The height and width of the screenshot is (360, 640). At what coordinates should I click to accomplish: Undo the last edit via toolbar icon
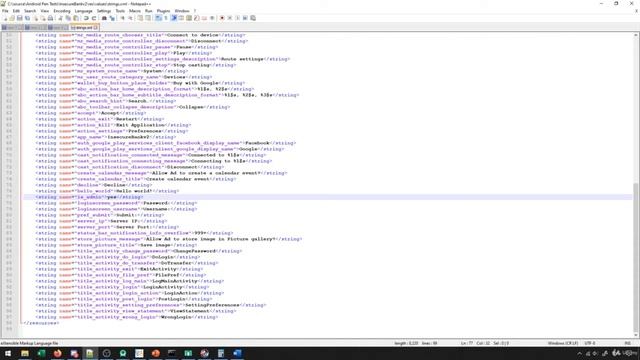point(86,18)
